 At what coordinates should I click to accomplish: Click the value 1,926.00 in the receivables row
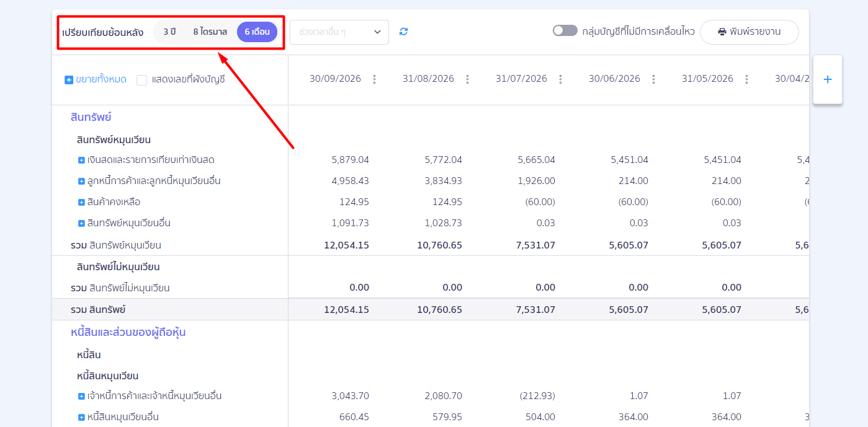(x=537, y=181)
